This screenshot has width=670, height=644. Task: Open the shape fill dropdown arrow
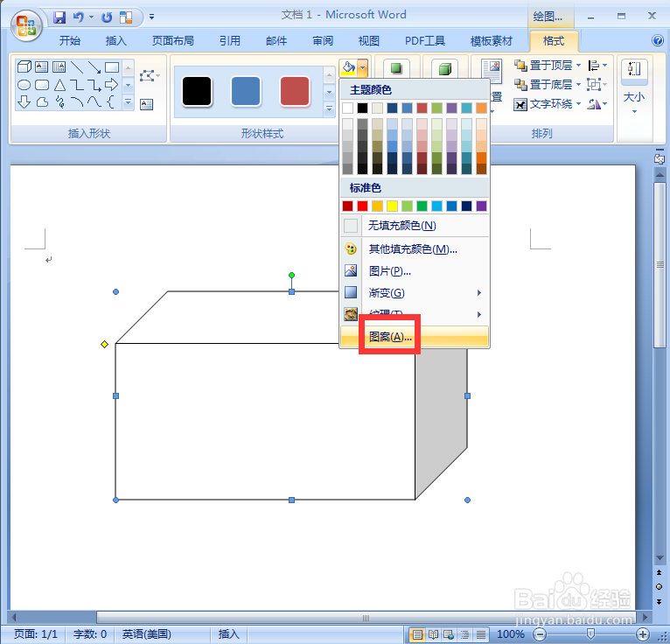point(363,67)
